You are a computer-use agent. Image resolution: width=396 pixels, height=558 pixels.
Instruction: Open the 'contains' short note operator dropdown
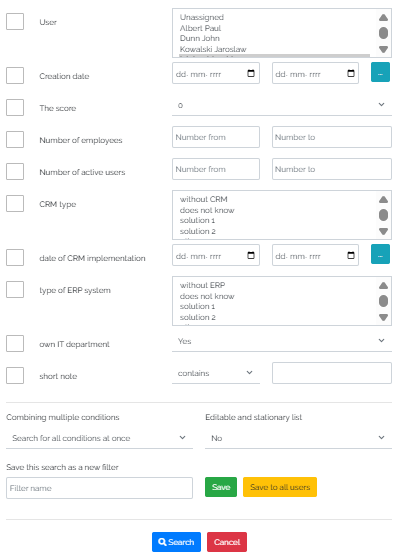point(216,373)
